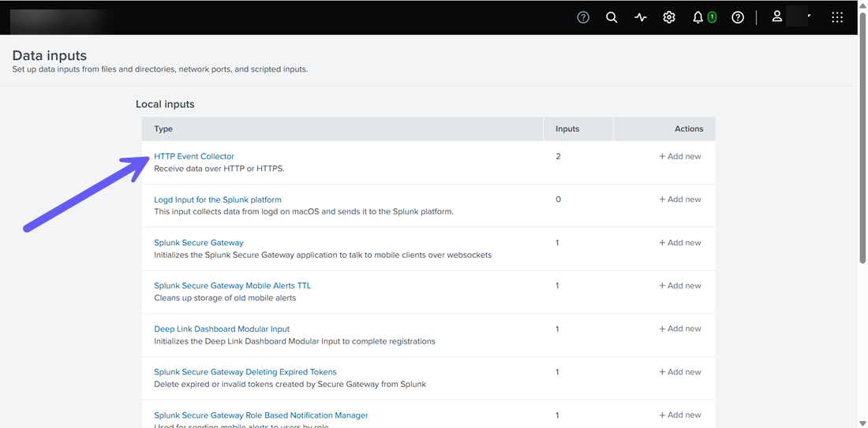Add new Splunk Secure Gateway input

679,243
